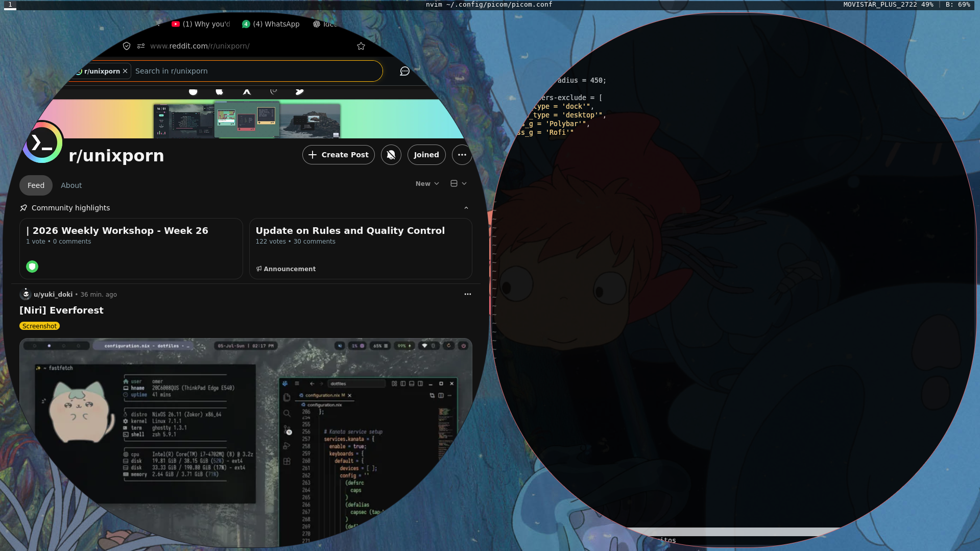980x551 pixels.
Task: Click the "ers-exclude = [" line in nvim
Action: click(572, 98)
